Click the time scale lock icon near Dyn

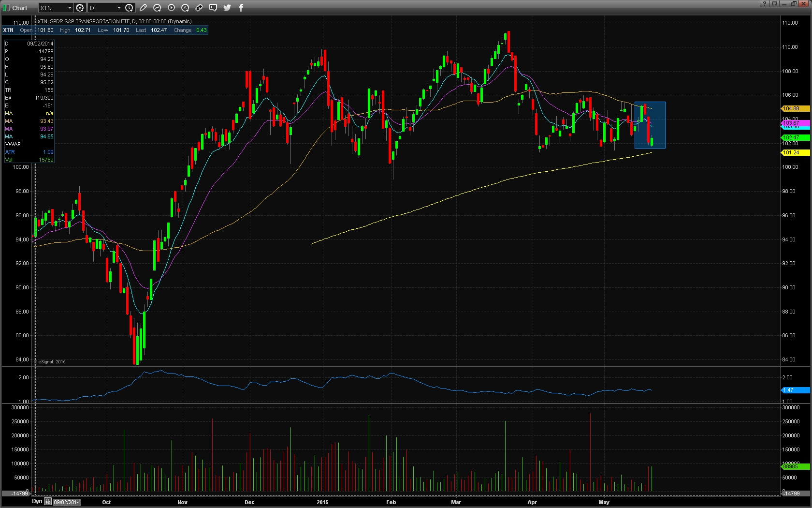click(48, 502)
